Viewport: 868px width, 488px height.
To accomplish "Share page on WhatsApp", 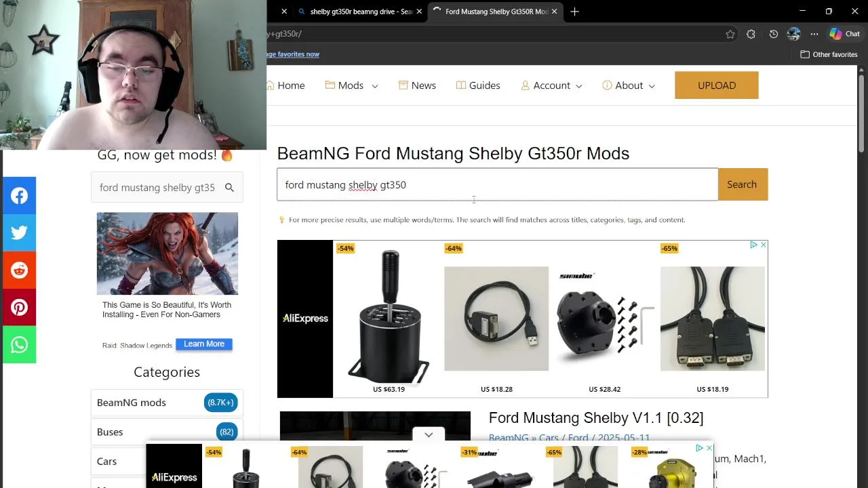I will point(19,345).
